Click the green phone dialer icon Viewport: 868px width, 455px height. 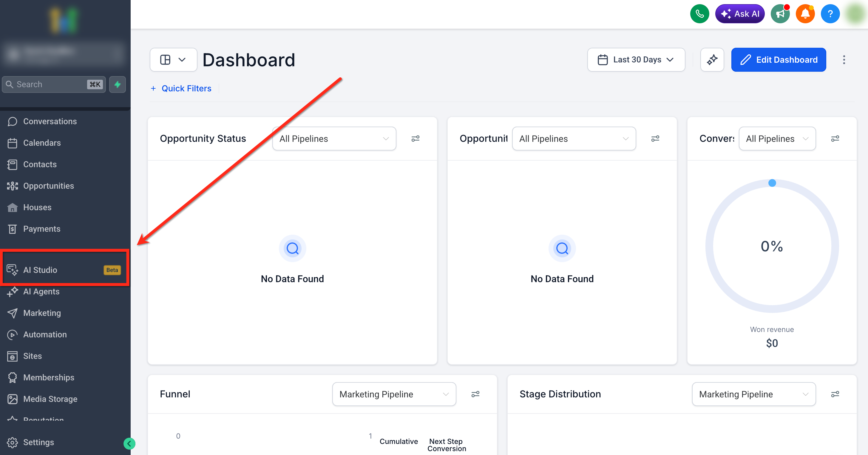699,14
